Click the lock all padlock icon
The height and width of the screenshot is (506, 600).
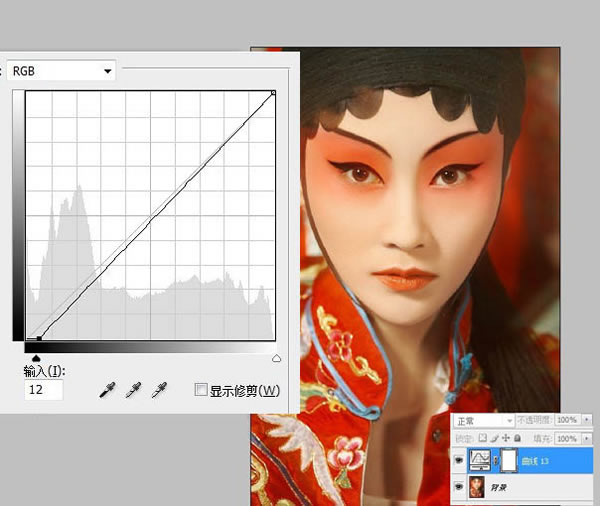click(x=517, y=437)
